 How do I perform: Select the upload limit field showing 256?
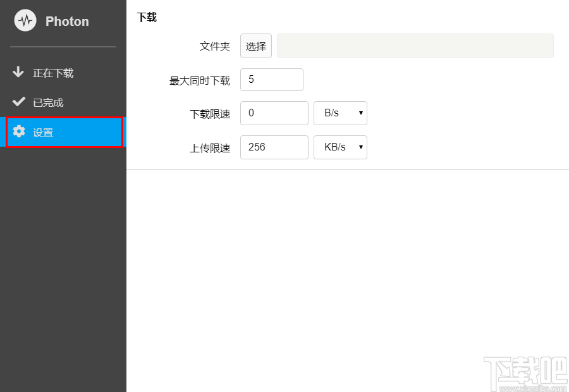tap(274, 147)
